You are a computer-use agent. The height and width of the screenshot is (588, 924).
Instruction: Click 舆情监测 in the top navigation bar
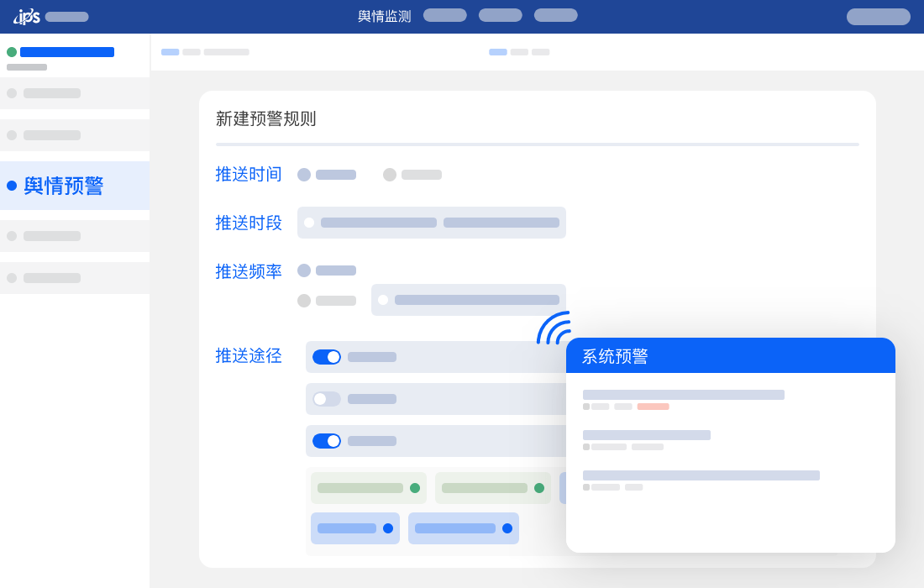[383, 16]
